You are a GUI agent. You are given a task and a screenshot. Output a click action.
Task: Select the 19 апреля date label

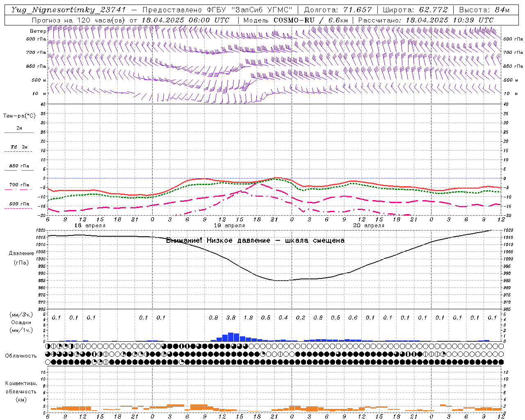coord(229,226)
